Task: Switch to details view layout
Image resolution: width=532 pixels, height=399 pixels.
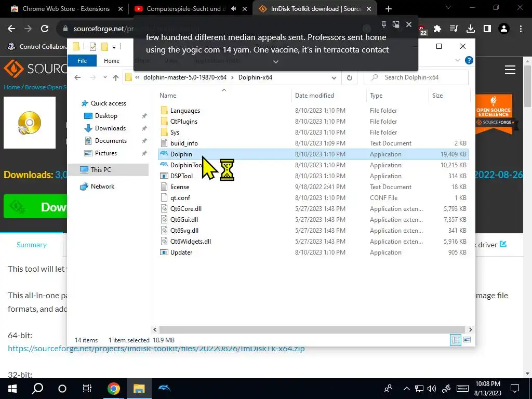Action: [456, 340]
